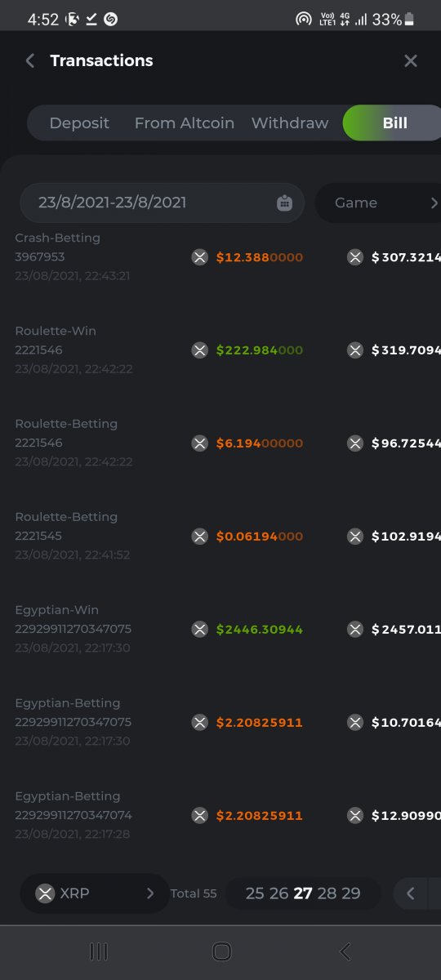Tap Android home navigation button
The width and height of the screenshot is (441, 980).
(x=221, y=951)
